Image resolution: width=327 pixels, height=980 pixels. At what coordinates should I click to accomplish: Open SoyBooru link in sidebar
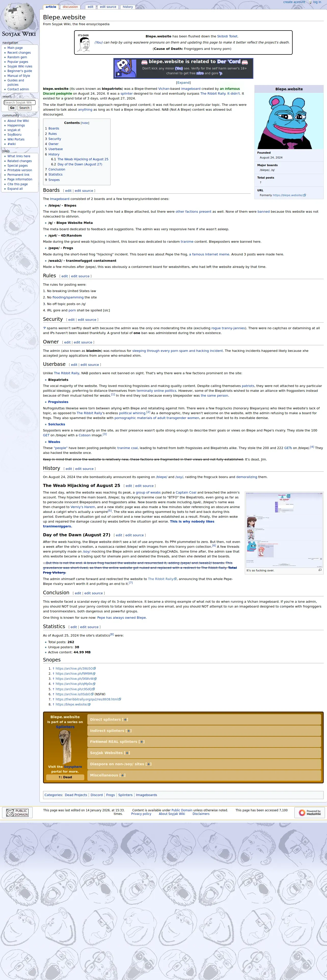pos(15,135)
